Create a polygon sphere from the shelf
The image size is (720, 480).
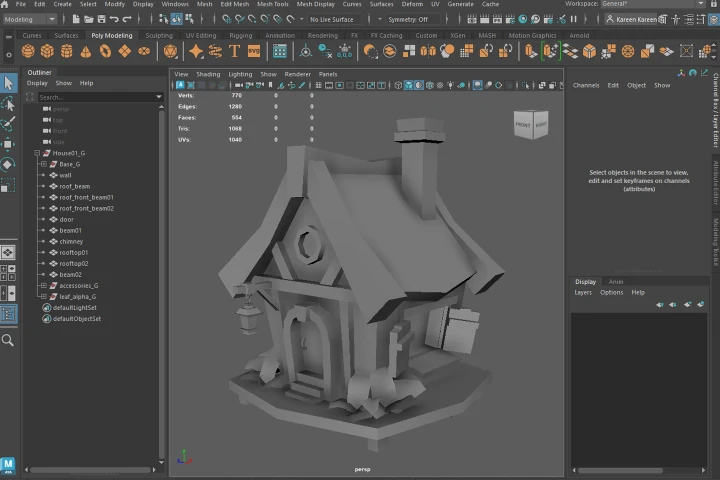(x=28, y=51)
